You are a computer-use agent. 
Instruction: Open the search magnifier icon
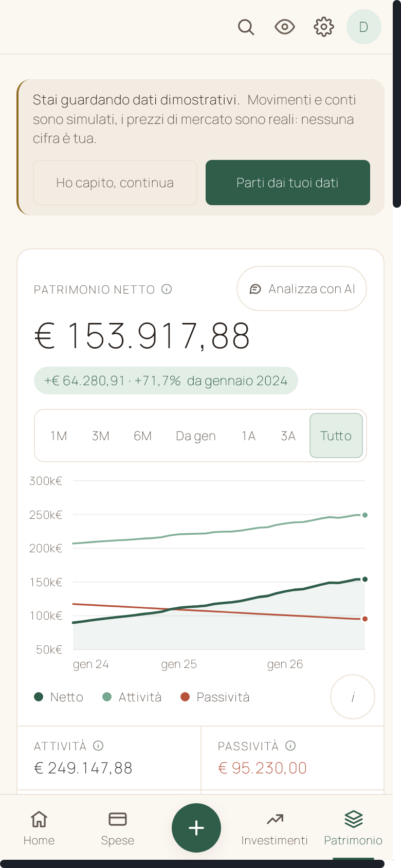246,27
